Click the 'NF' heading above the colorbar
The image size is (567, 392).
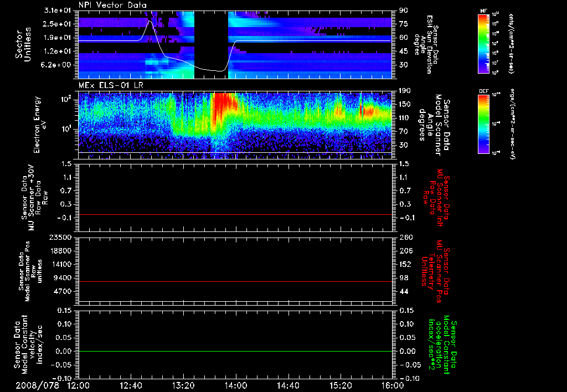[x=483, y=11]
